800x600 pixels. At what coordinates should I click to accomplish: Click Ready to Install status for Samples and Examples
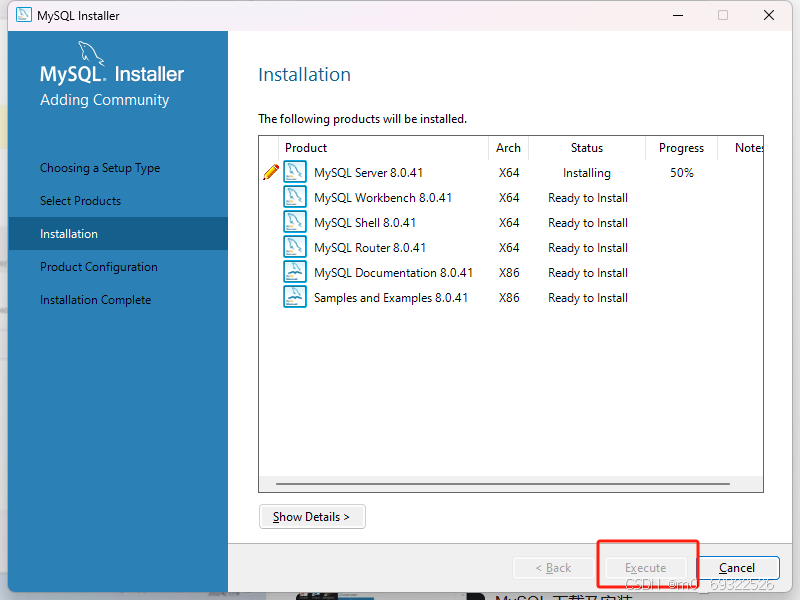[x=588, y=298]
